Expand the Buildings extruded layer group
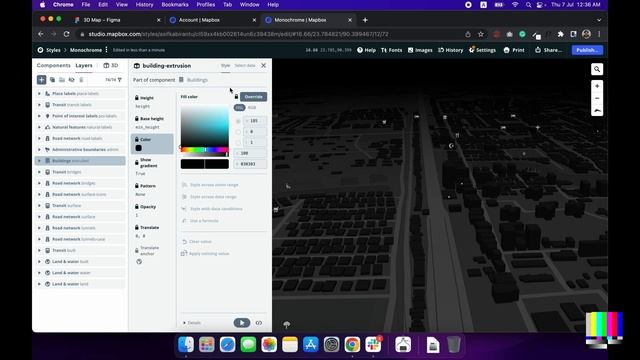The height and width of the screenshot is (360, 640). click(x=40, y=161)
